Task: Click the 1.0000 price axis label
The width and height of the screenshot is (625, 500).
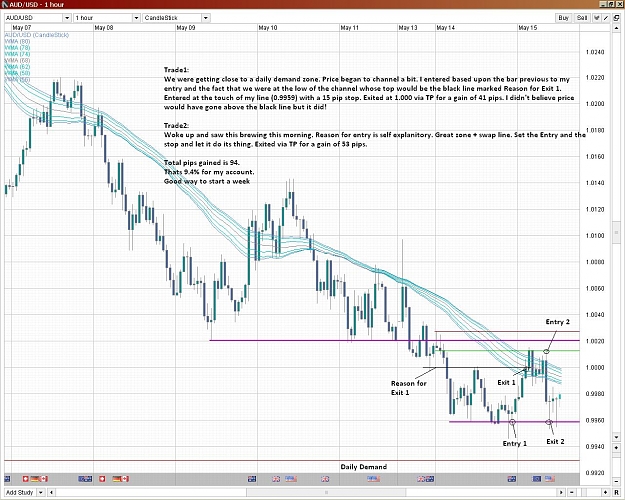Action: [x=595, y=368]
